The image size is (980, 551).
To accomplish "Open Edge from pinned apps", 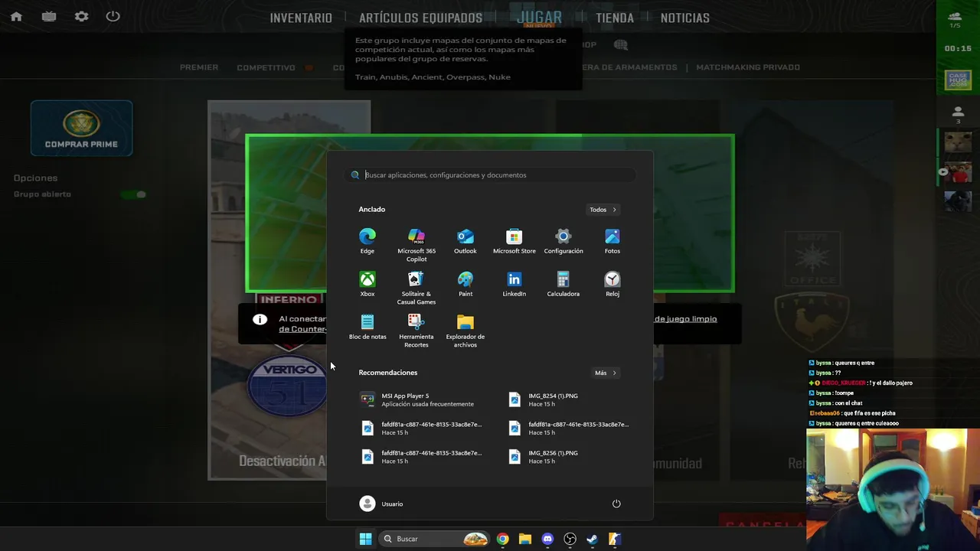I will (367, 241).
